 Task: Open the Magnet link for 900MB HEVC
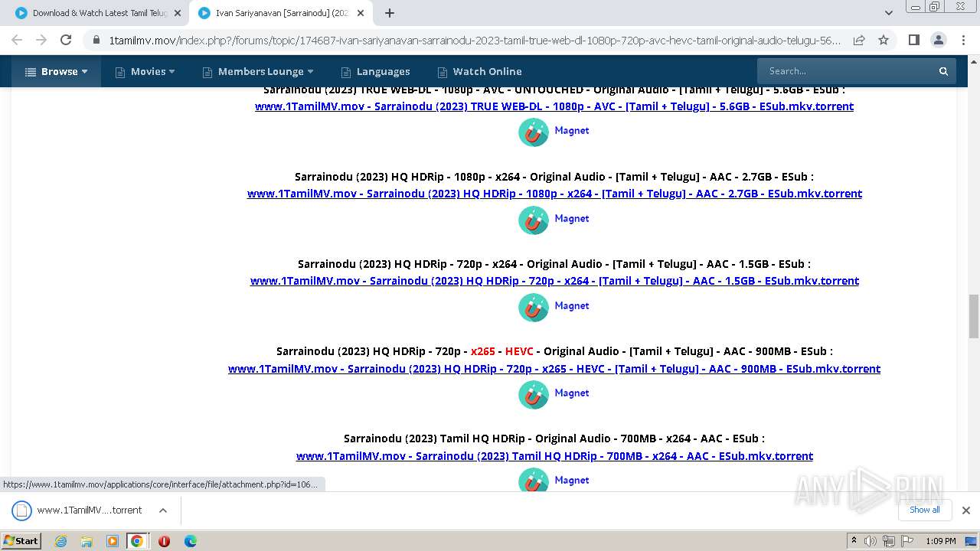point(571,393)
